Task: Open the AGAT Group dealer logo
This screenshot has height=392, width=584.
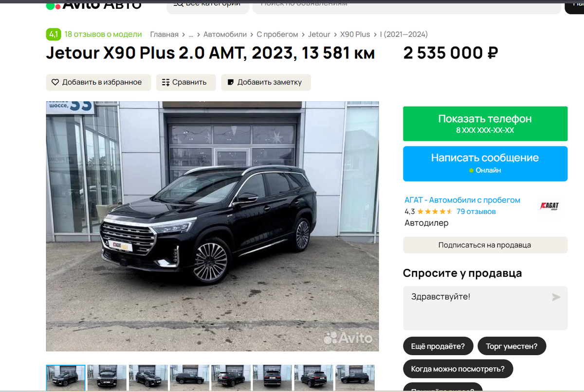Action: click(x=549, y=206)
